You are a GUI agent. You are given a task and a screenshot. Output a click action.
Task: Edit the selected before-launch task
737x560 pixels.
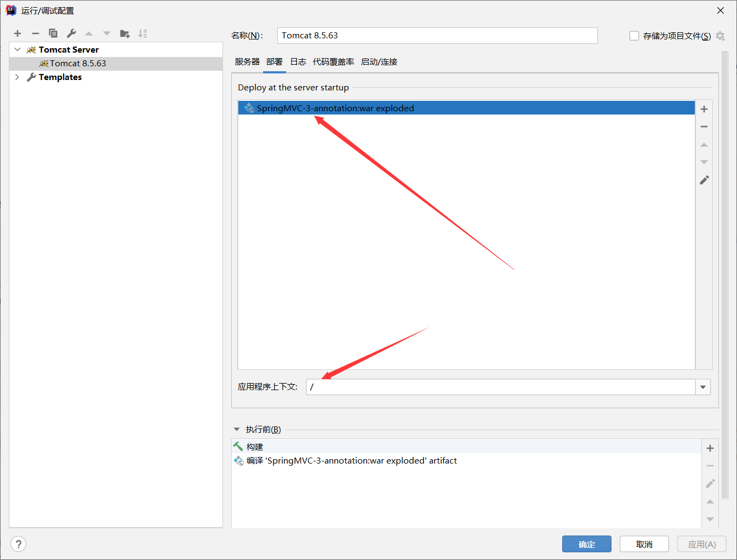pyautogui.click(x=710, y=484)
